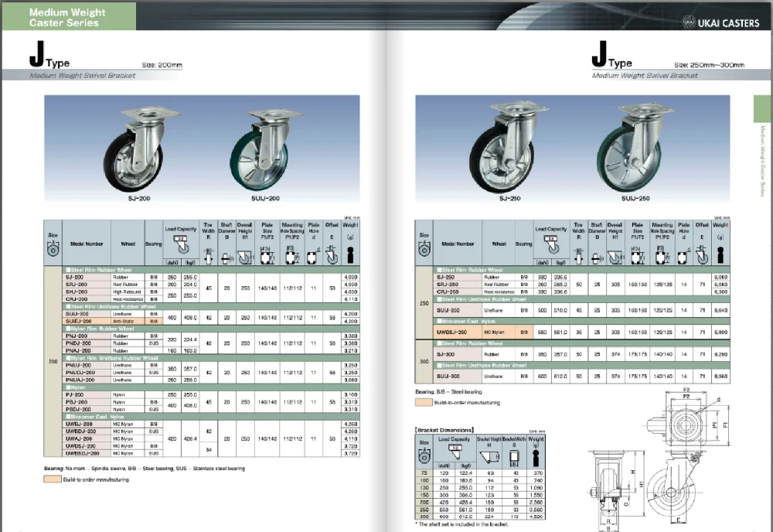Click the Build-to-order color swatch on the right page
Image resolution: width=773 pixels, height=532 pixels.
point(424,403)
